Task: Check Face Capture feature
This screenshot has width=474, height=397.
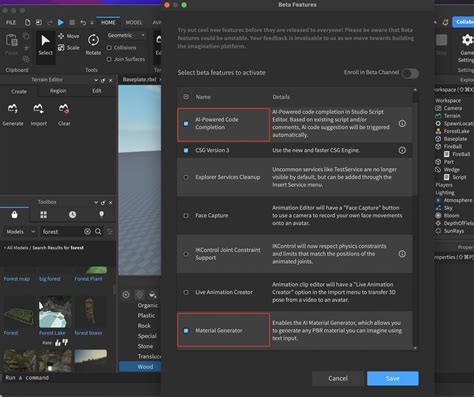Action: point(186,216)
